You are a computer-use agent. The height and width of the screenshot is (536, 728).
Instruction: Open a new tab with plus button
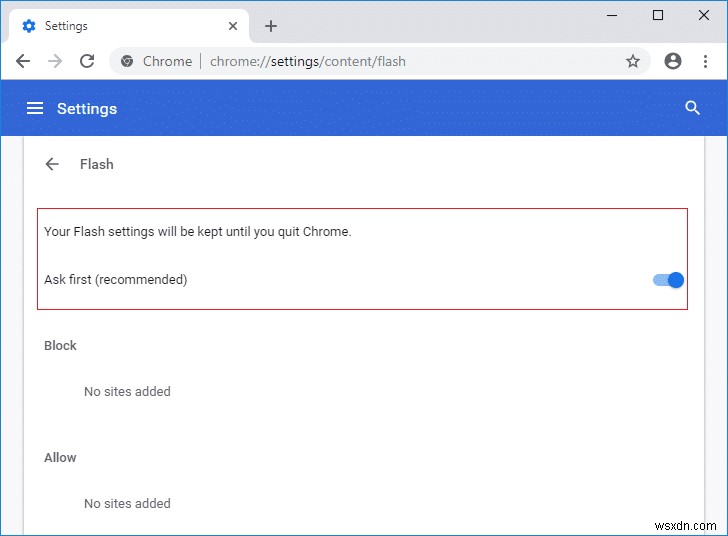click(271, 26)
